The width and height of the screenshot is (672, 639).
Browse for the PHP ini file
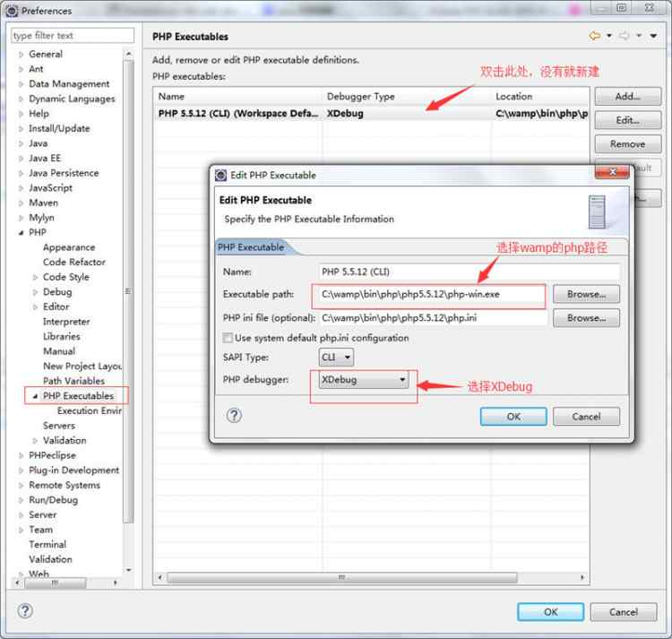pyautogui.click(x=586, y=318)
